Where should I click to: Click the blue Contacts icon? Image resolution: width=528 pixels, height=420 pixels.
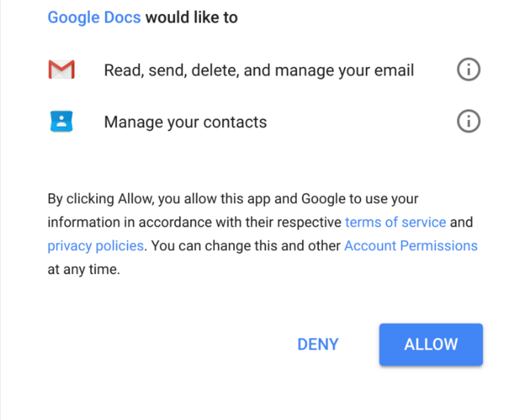pos(62,122)
